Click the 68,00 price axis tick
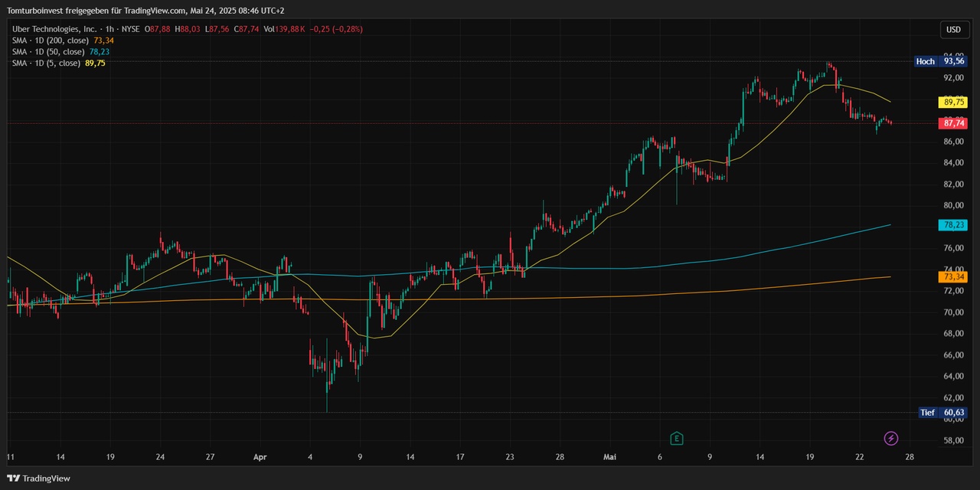Screen dimensions: 980x490 click(x=953, y=334)
